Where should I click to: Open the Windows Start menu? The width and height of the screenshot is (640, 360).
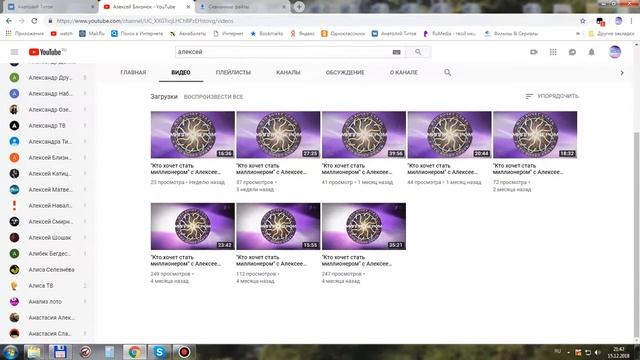[10, 352]
